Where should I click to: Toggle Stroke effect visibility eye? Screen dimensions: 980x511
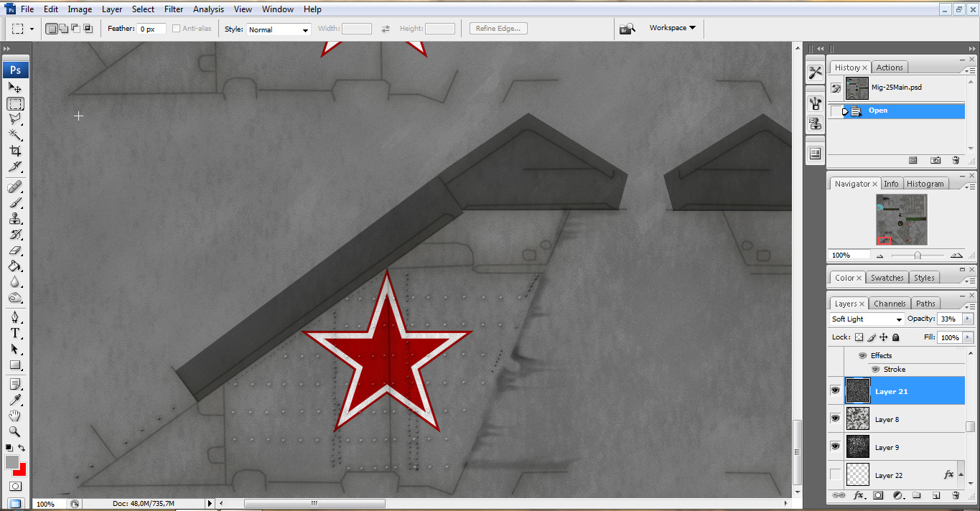[875, 369]
